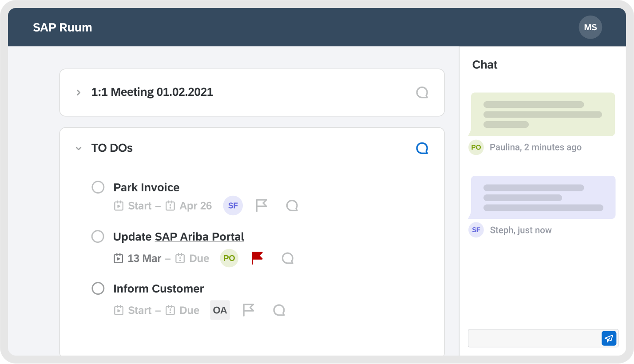Open the SAP Ariba Portal link
Image resolution: width=634 pixels, height=364 pixels.
[199, 237]
